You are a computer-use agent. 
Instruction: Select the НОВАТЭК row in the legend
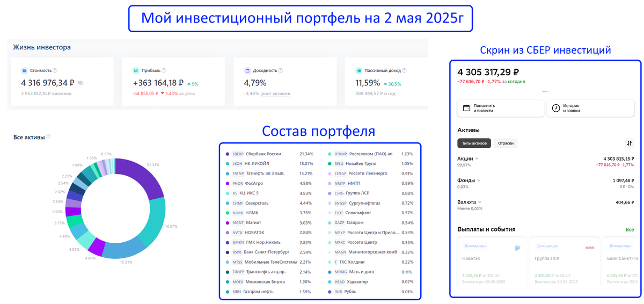click(269, 233)
